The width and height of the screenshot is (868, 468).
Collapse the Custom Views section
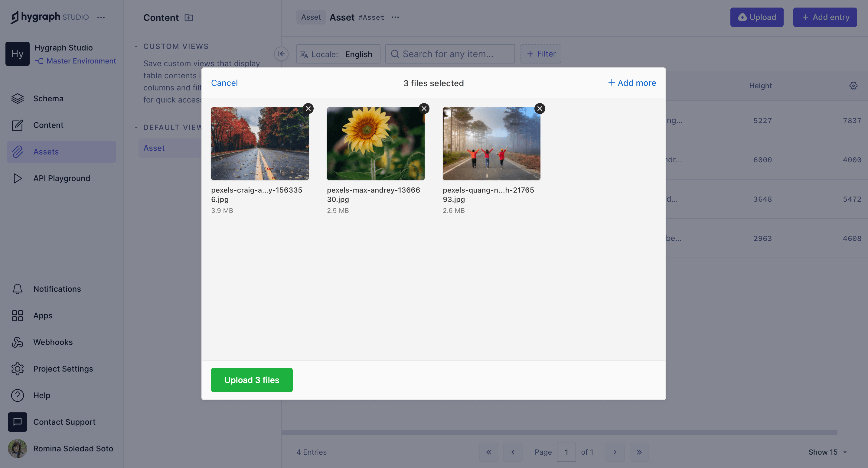[136, 47]
